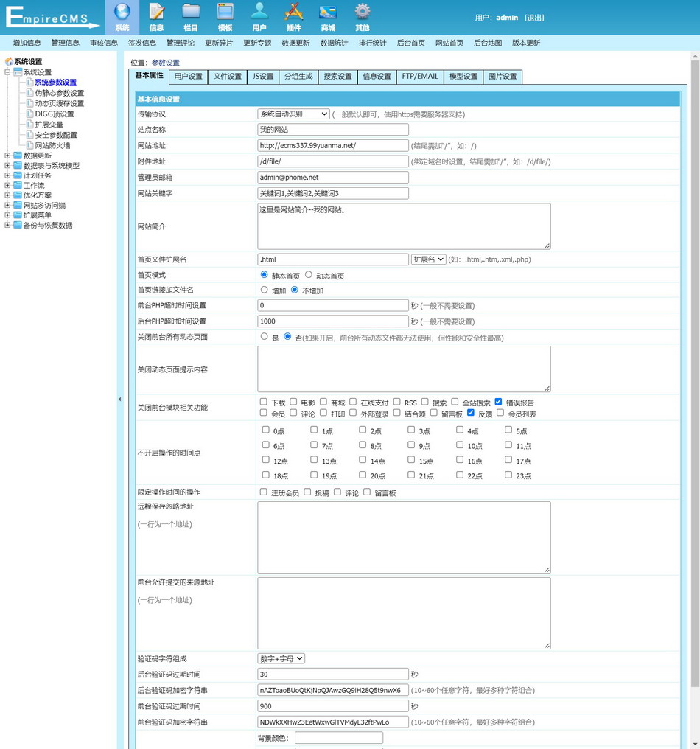Open the 数据统计 link in the submenu

click(335, 43)
